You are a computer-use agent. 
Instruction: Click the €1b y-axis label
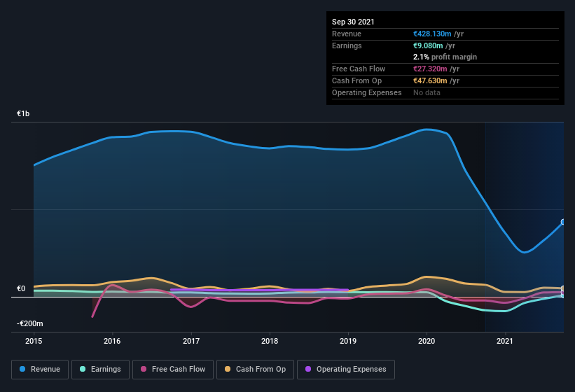pos(23,113)
